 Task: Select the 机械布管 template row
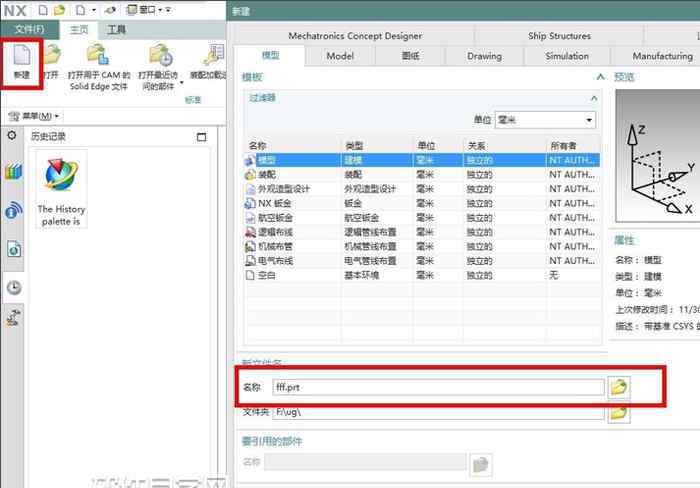(422, 246)
